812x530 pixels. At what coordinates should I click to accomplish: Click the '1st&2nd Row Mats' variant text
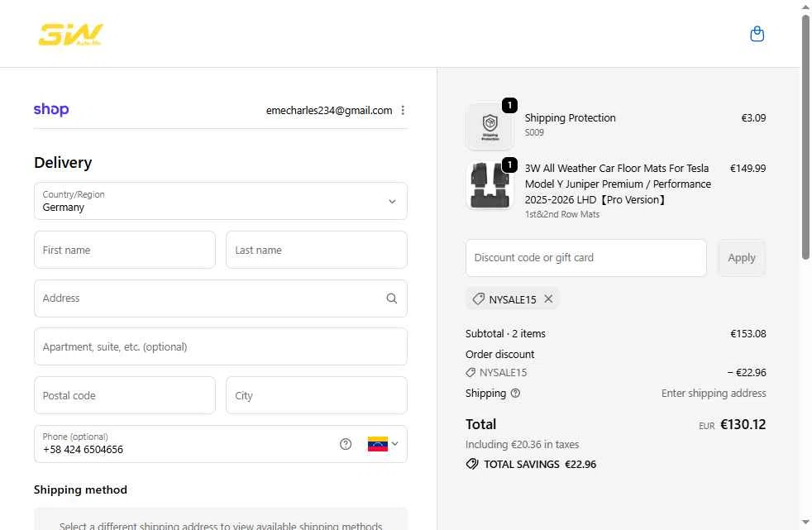pyautogui.click(x=562, y=214)
